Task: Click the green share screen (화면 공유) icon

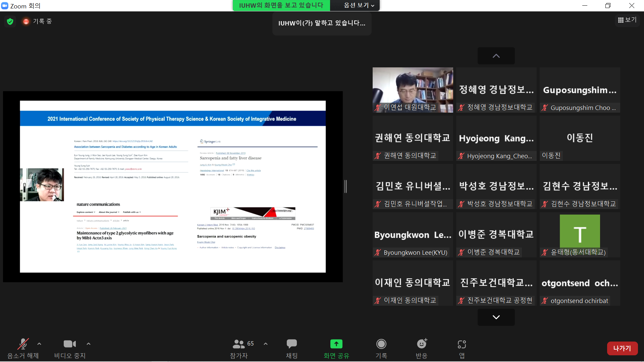Action: [x=336, y=344]
